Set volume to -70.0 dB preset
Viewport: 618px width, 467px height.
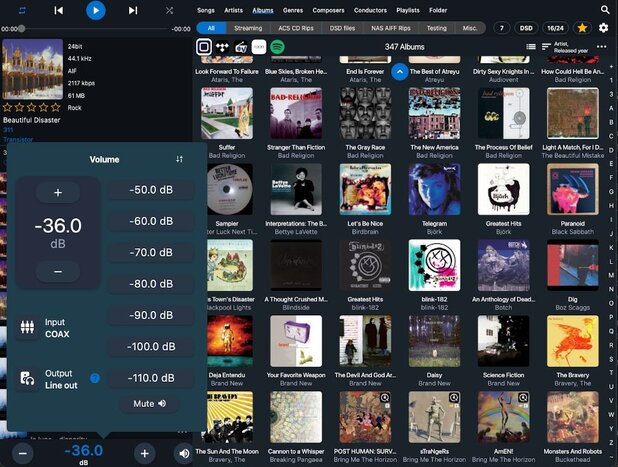(151, 252)
